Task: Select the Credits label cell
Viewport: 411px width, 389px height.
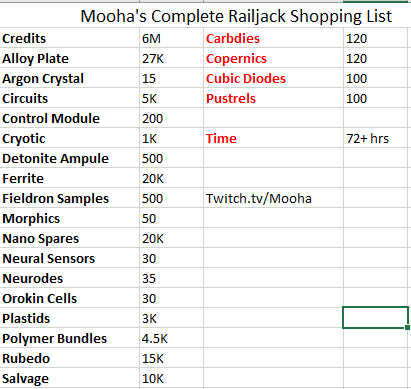Action: 69,38
